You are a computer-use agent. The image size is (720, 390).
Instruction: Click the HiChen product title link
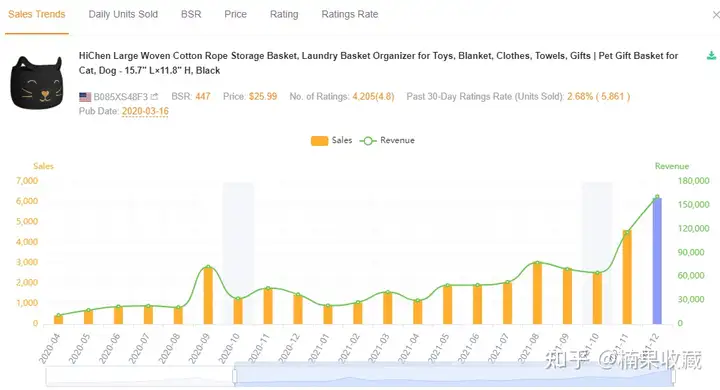coord(378,63)
